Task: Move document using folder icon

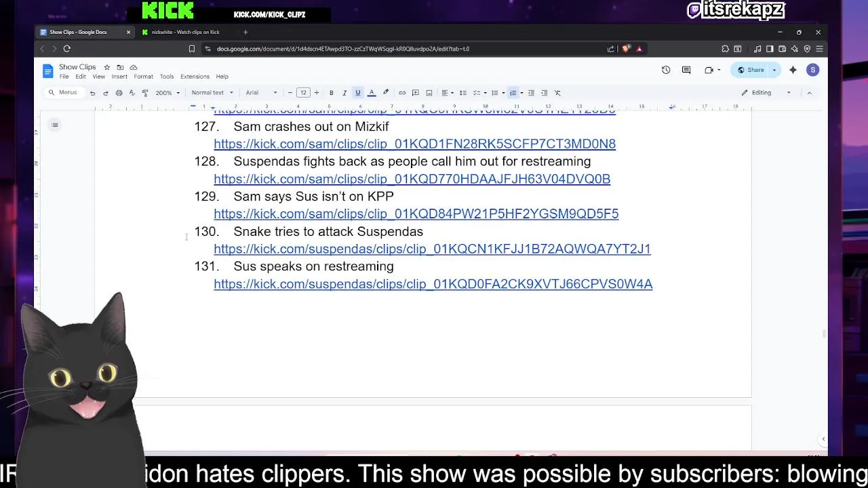Action: [x=120, y=67]
